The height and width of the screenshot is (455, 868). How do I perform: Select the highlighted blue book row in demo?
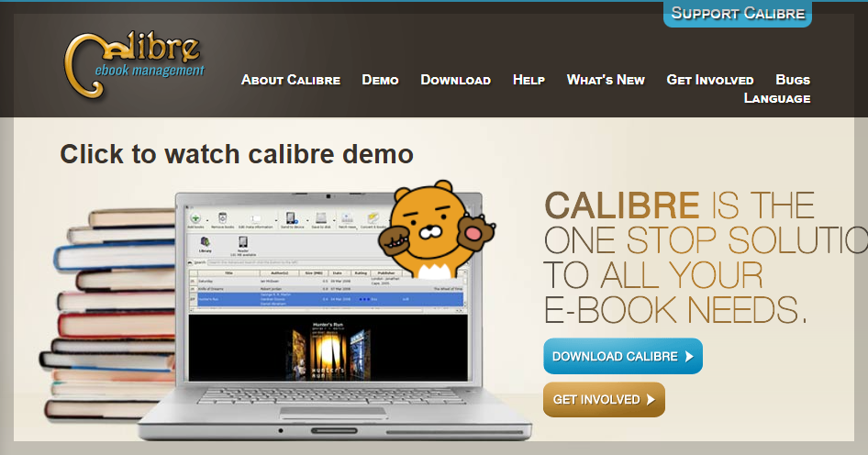tap(327, 299)
